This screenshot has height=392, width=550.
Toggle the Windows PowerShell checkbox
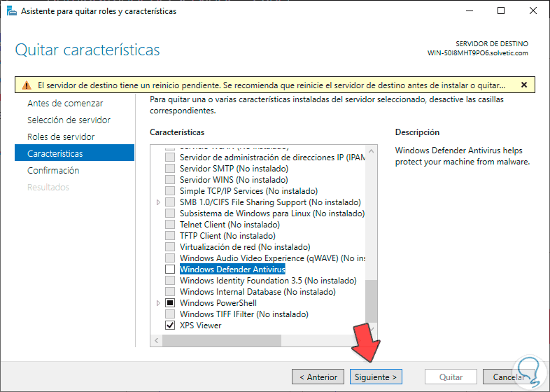coord(170,303)
